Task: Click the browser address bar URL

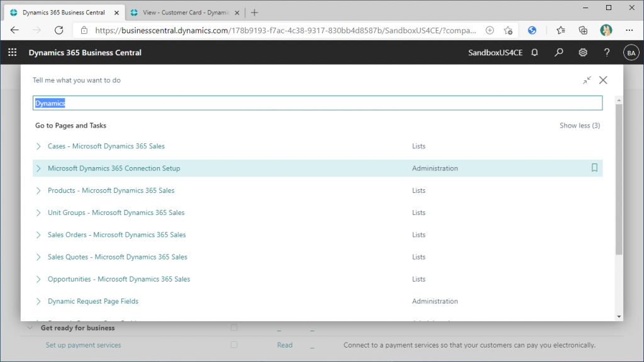Action: [x=286, y=30]
